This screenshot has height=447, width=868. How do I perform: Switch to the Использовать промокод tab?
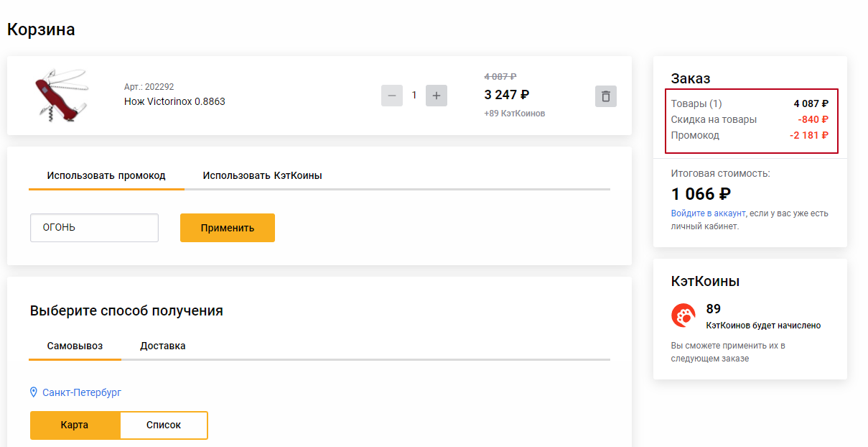tap(106, 175)
